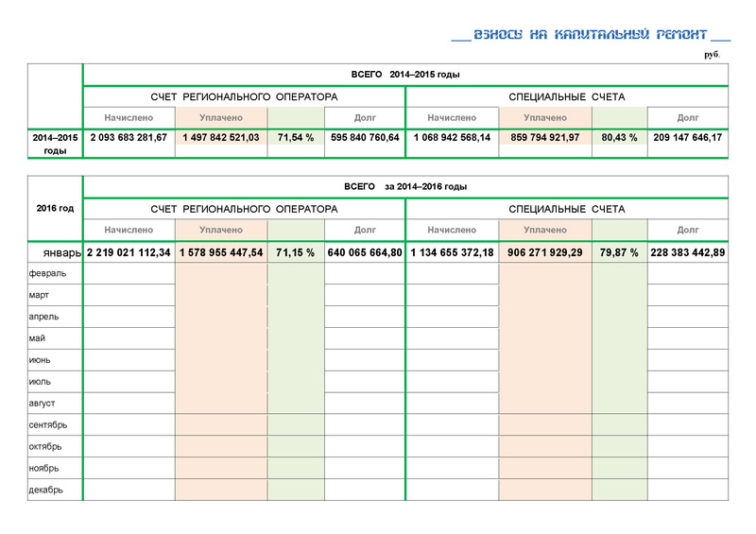Click the blue title "Взносы на капитальный ремонт"

591,35
